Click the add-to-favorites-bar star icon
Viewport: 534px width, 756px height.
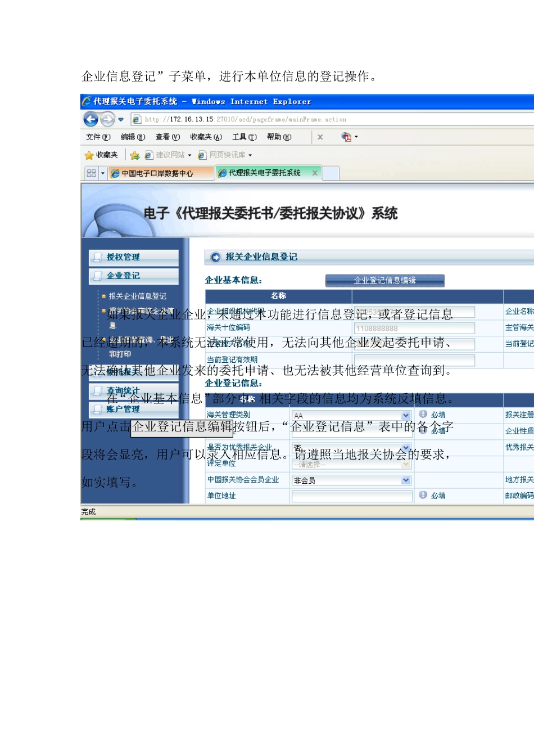click(134, 155)
